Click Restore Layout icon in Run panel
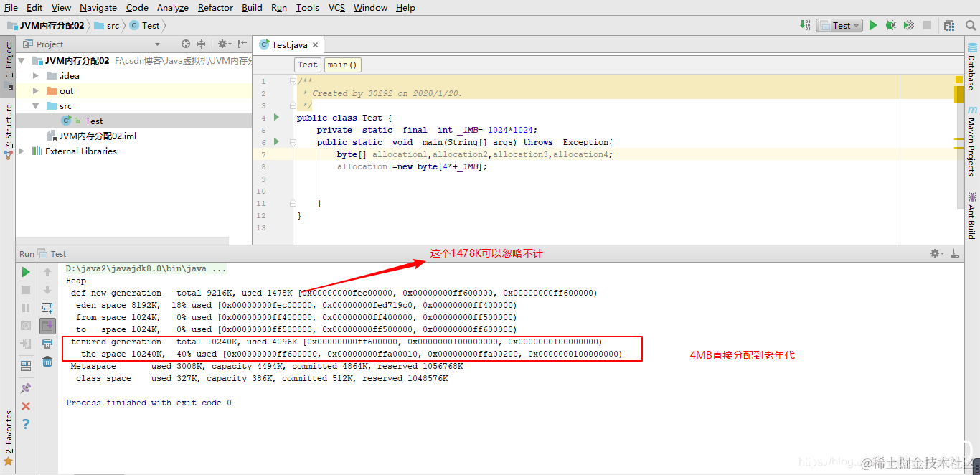The height and width of the screenshot is (475, 980). (26, 366)
